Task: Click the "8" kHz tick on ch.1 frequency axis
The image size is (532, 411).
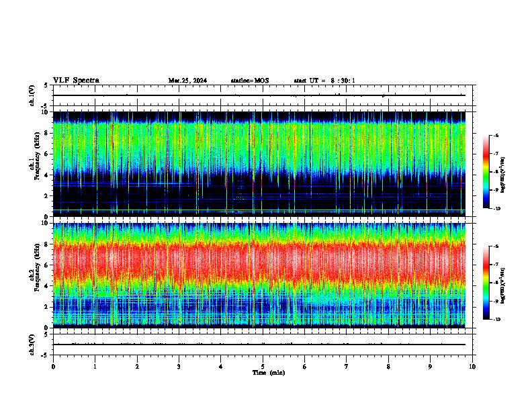Action: tap(47, 133)
